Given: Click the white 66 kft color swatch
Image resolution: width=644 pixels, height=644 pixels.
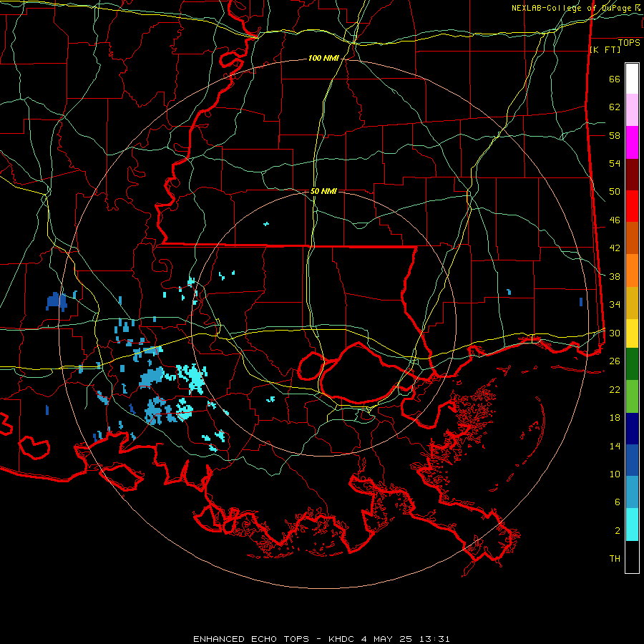Looking at the screenshot, I should [x=632, y=79].
